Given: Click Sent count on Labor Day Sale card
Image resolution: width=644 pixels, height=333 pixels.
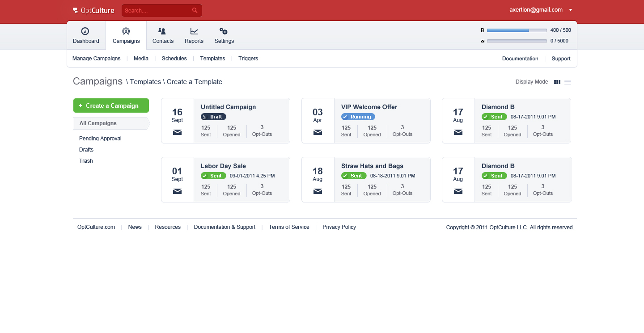Looking at the screenshot, I should pyautogui.click(x=206, y=190).
